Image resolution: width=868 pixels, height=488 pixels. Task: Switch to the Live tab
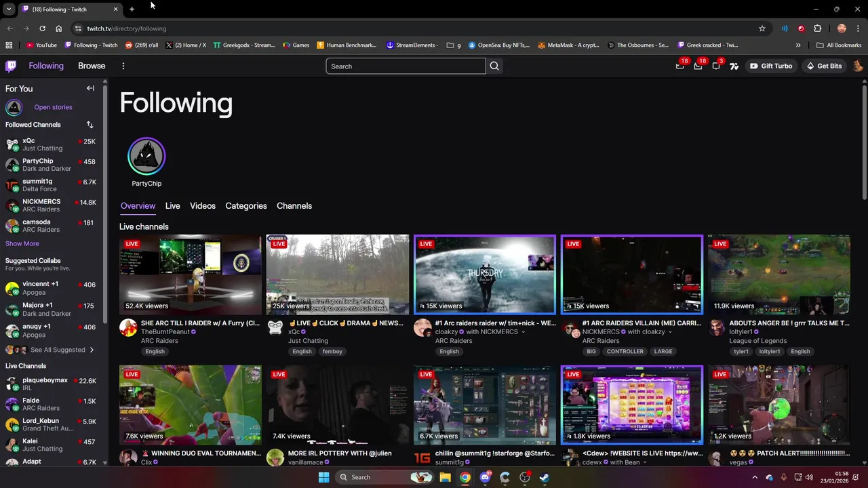172,206
